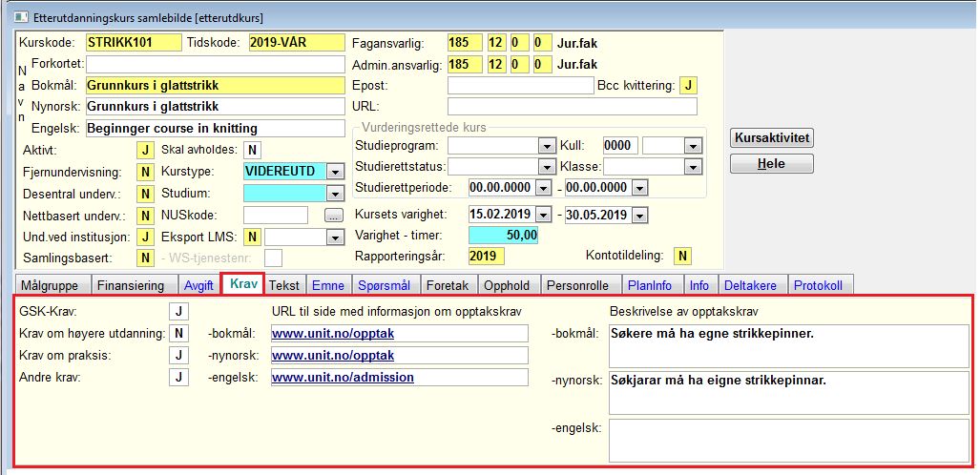980x475 pixels.
Task: Open the www.unit.no/admission engelsk link
Action: [x=343, y=378]
